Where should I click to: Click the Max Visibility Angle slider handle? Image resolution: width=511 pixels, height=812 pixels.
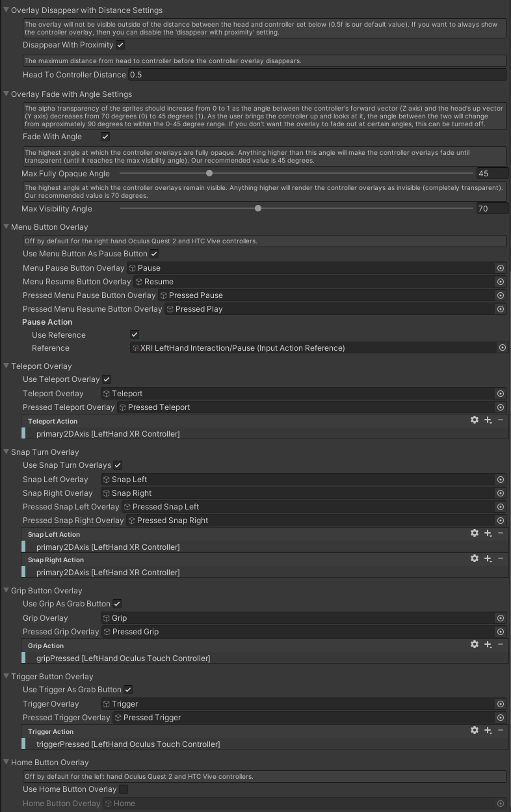click(x=258, y=208)
